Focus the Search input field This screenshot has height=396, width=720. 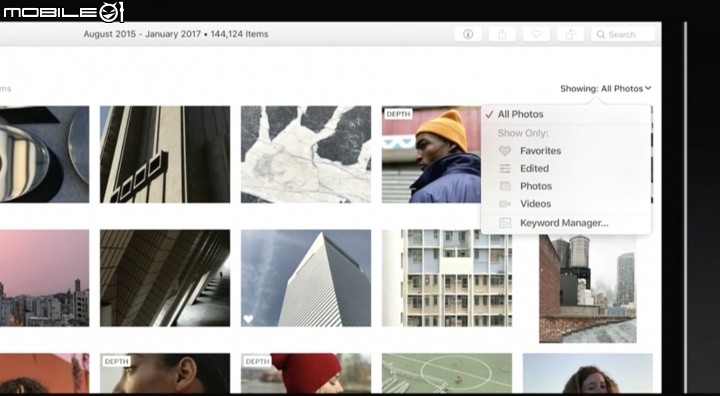tap(623, 34)
